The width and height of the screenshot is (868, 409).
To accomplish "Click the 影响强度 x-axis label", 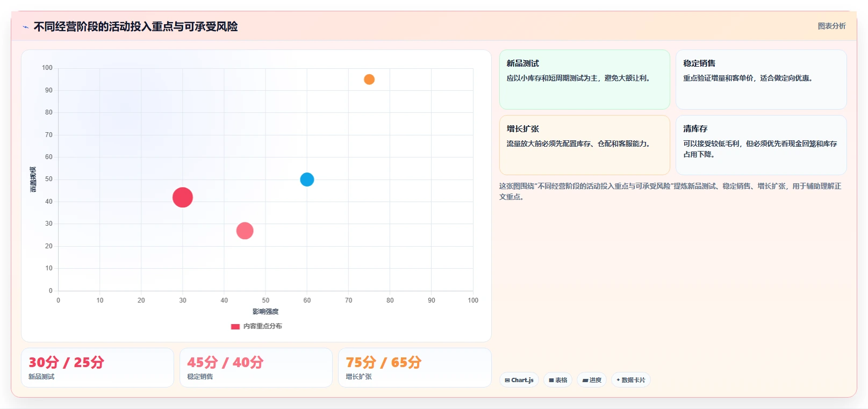I will click(266, 312).
